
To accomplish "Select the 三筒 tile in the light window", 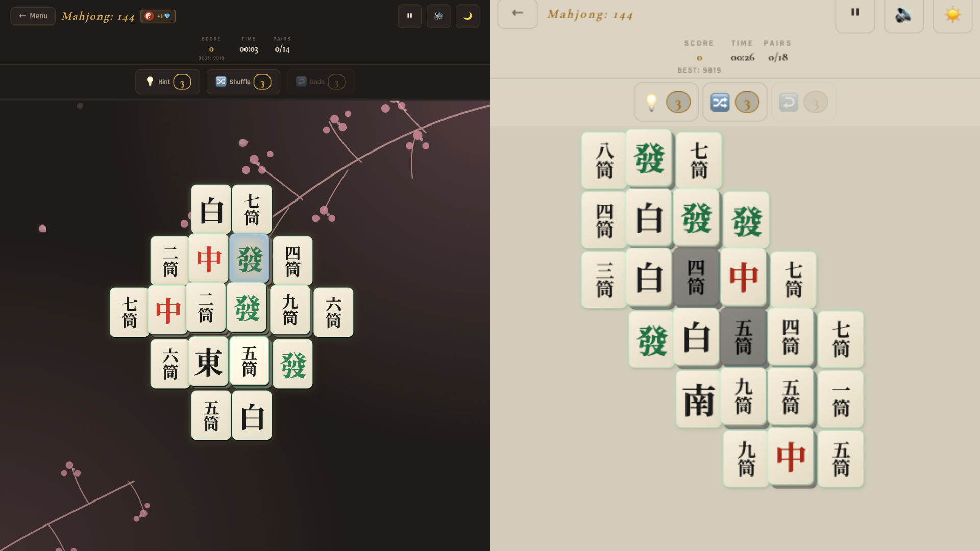I will 604,280.
